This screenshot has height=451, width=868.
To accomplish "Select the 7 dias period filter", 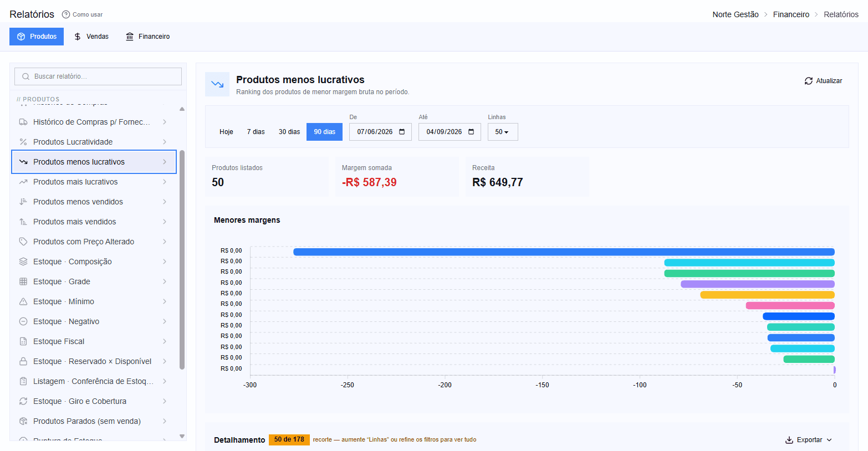I will point(256,132).
